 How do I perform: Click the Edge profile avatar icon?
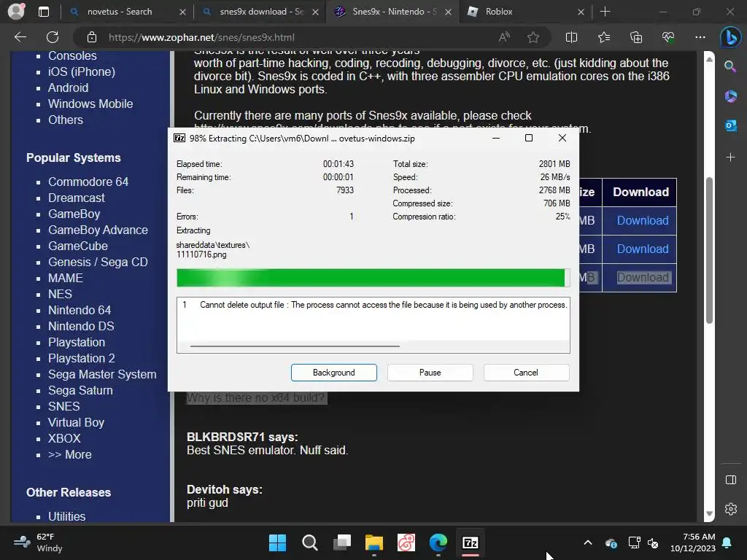pyautogui.click(x=16, y=12)
